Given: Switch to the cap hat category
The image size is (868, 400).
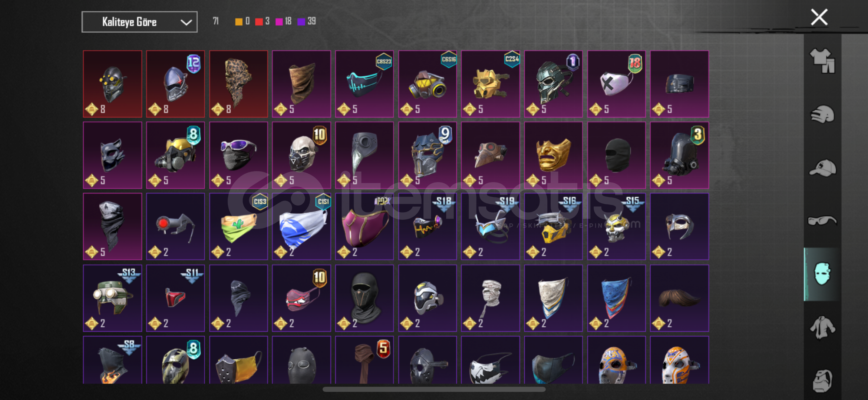Looking at the screenshot, I should pyautogui.click(x=822, y=168).
